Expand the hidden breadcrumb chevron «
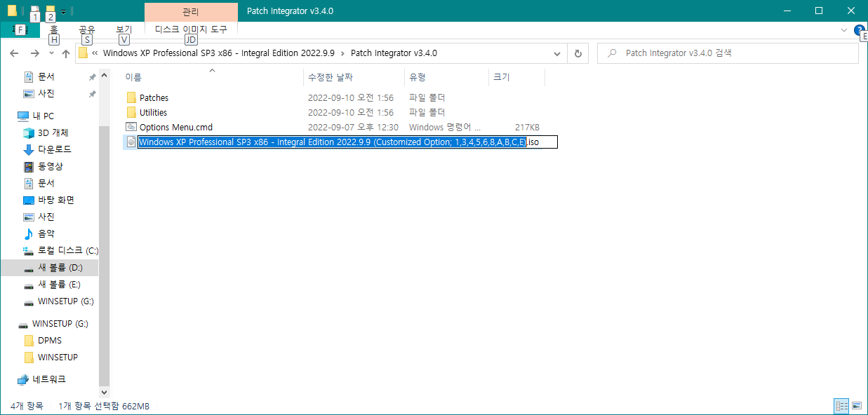Viewport: 868px width, 415px height. click(x=95, y=53)
